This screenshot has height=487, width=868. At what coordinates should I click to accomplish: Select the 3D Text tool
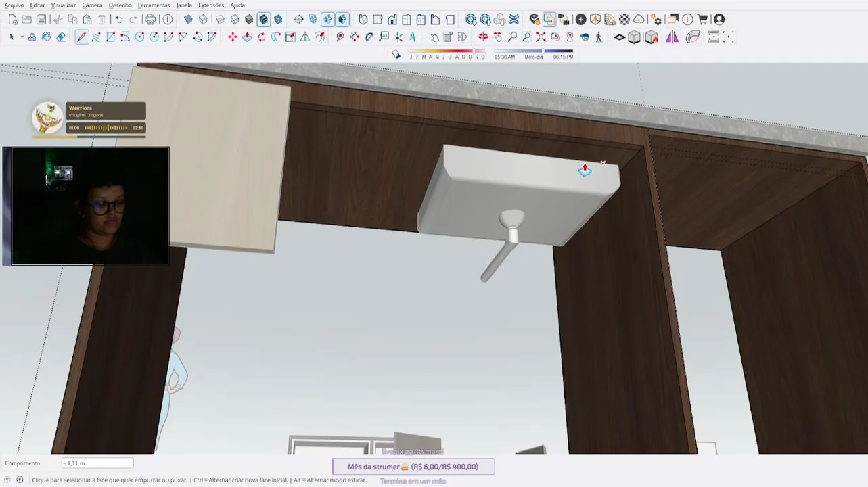[x=413, y=37]
